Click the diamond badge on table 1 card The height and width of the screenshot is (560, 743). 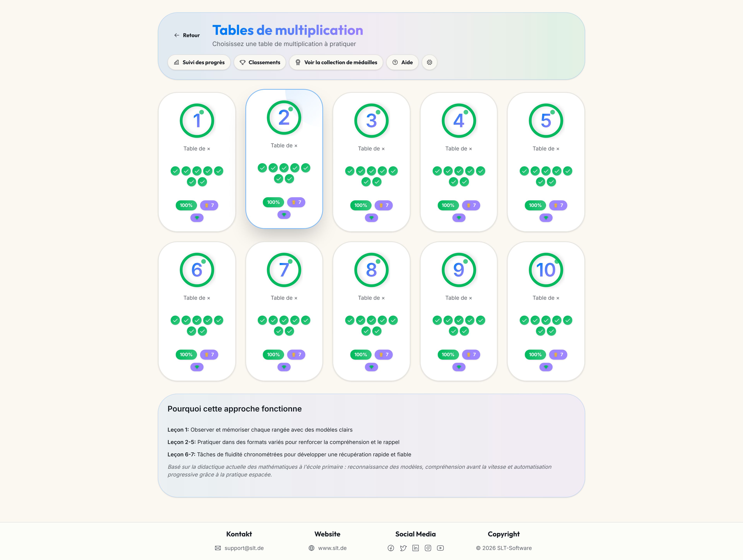pos(197,218)
